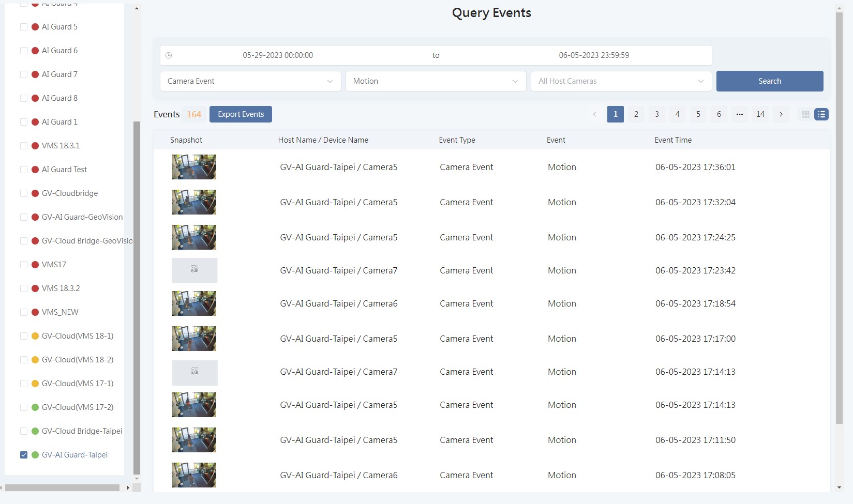Click the host list vertical scrollbar
The image size is (853, 504).
(137, 297)
